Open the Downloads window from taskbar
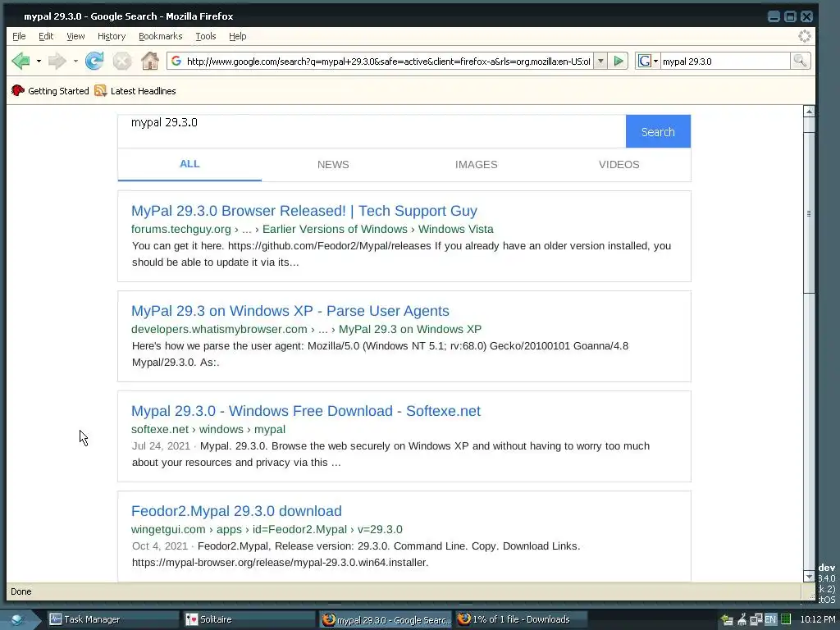 pos(521,620)
